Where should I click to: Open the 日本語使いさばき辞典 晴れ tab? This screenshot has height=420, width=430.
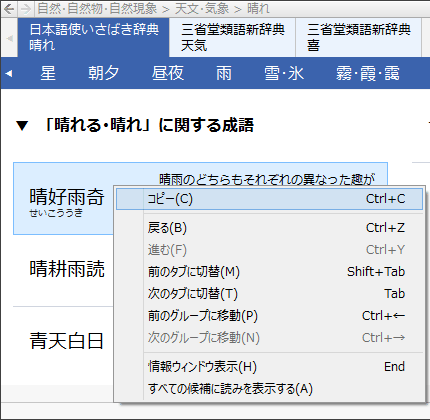click(94, 37)
